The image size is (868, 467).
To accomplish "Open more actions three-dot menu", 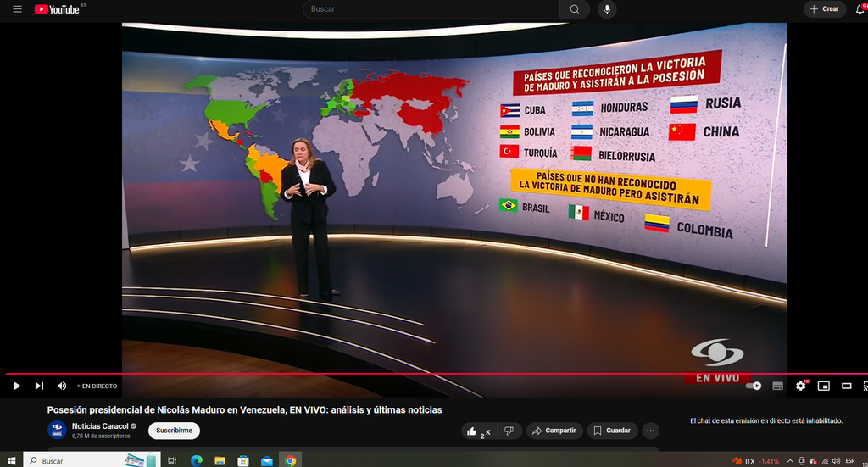I will 650,431.
